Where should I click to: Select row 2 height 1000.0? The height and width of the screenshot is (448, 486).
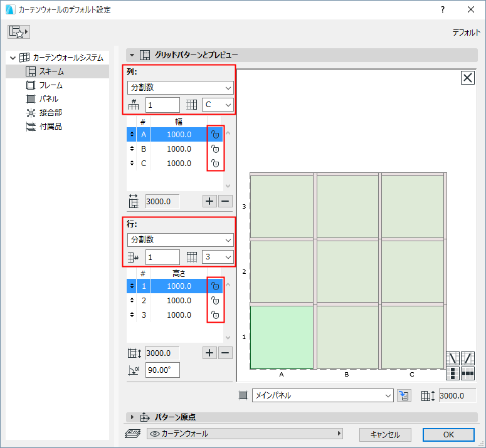179,301
